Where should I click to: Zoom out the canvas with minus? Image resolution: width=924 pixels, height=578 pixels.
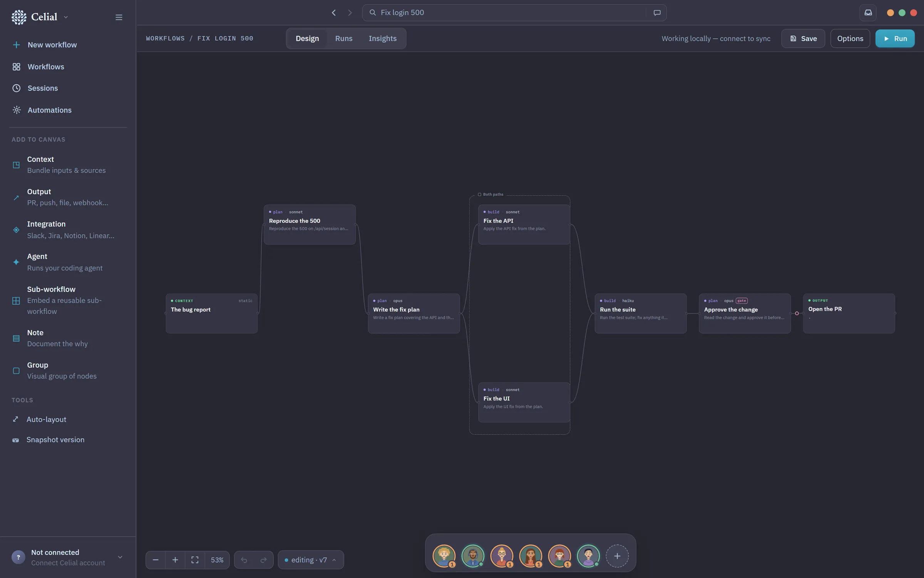tap(156, 560)
